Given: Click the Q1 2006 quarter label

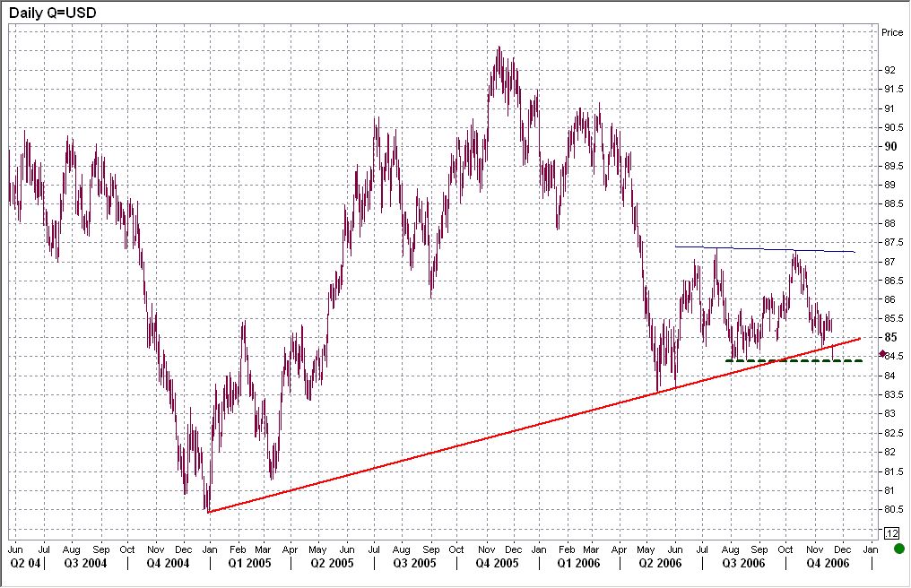Looking at the screenshot, I should click(578, 563).
